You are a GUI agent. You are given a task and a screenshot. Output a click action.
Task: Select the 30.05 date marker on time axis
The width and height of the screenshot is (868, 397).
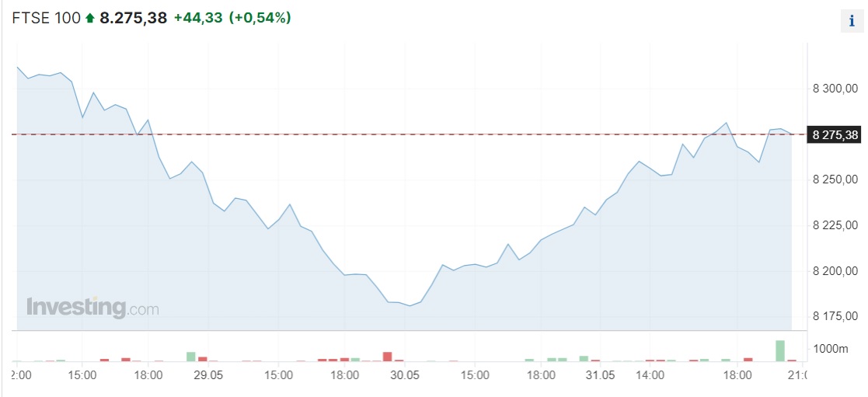405,374
